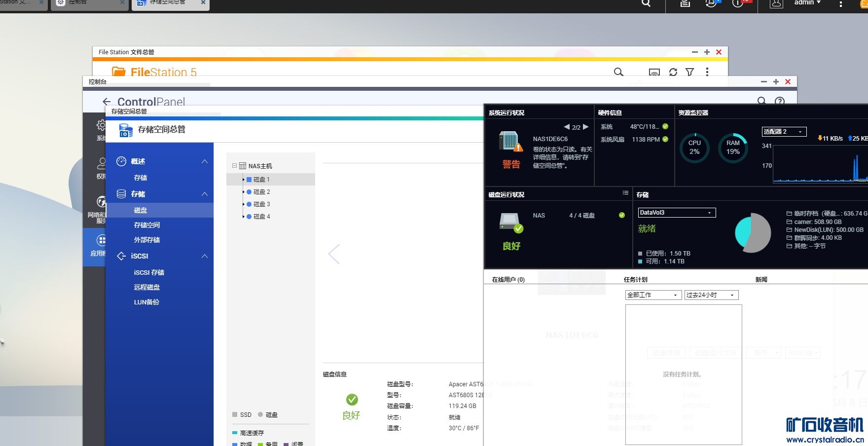Open the admin user menu
This screenshot has width=868, height=446.
[807, 3]
